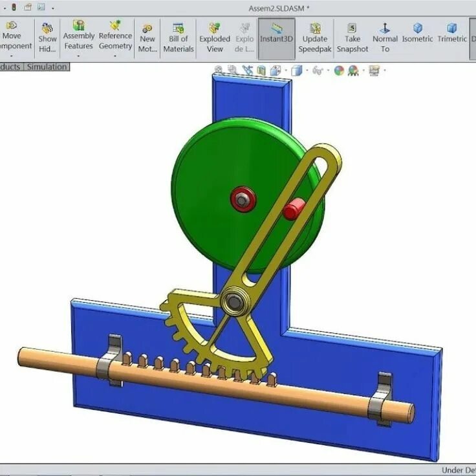Select the red hub at disc center
476x476 pixels.
pos(243,199)
